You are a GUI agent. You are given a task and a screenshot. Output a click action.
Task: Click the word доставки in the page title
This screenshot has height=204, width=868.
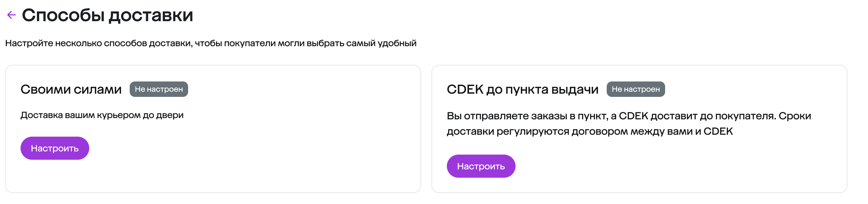151,15
